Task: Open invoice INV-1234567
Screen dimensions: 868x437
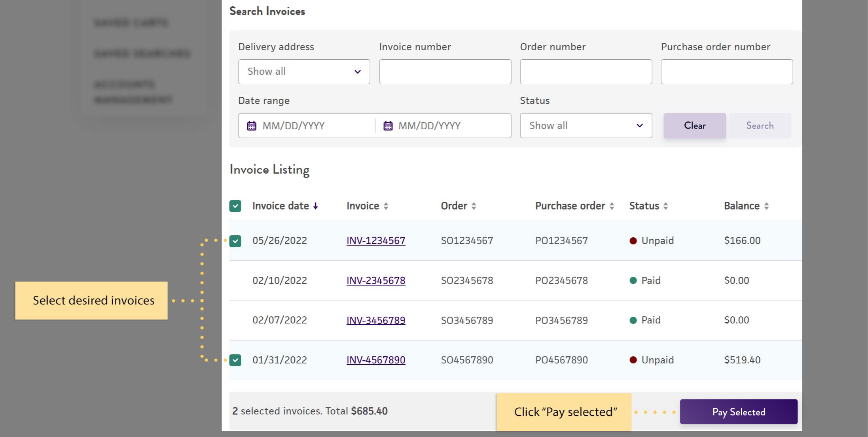Action: click(376, 240)
